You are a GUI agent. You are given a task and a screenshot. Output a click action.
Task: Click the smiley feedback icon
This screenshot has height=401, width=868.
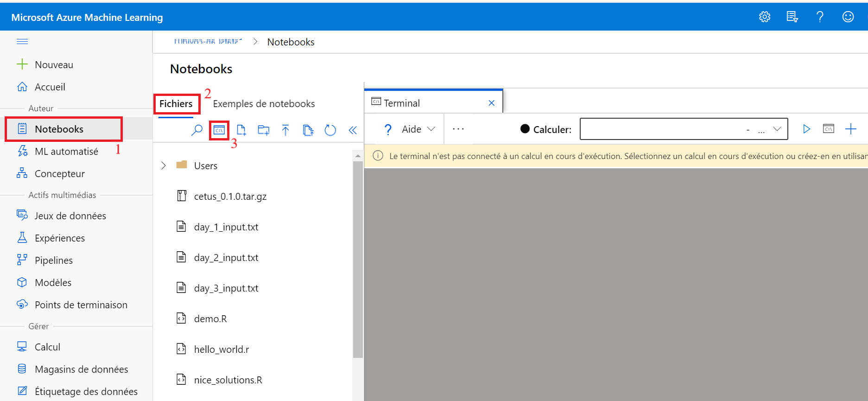click(848, 17)
